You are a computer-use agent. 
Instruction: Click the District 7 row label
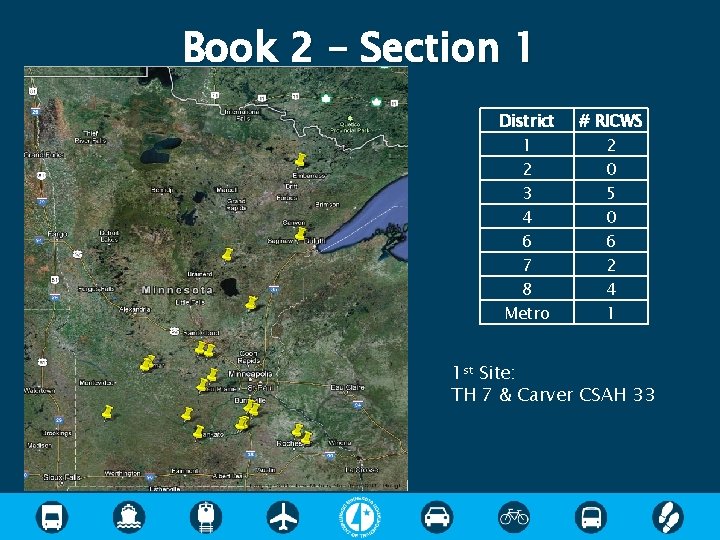coord(527,264)
